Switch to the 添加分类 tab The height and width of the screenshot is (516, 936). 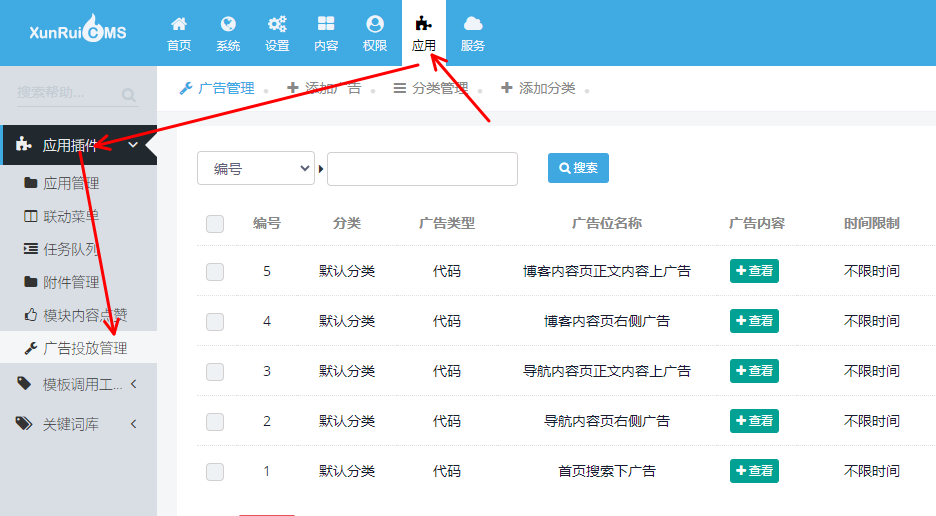[538, 88]
